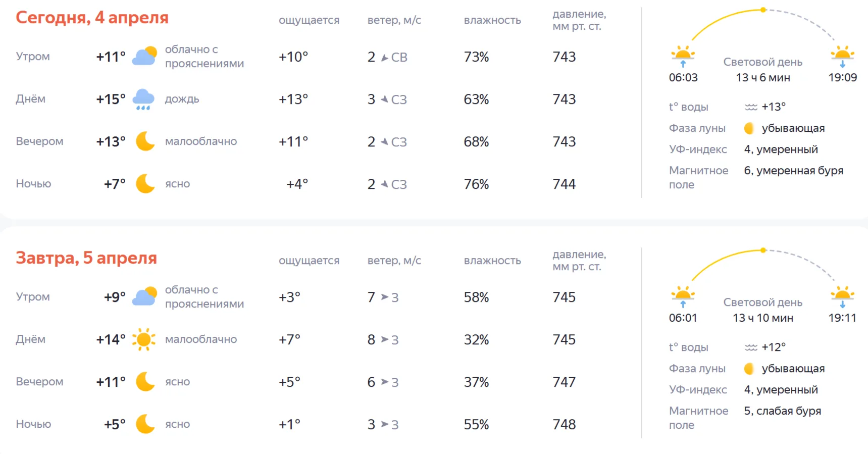Click the wave icon beside +13° water temperature

(x=751, y=107)
